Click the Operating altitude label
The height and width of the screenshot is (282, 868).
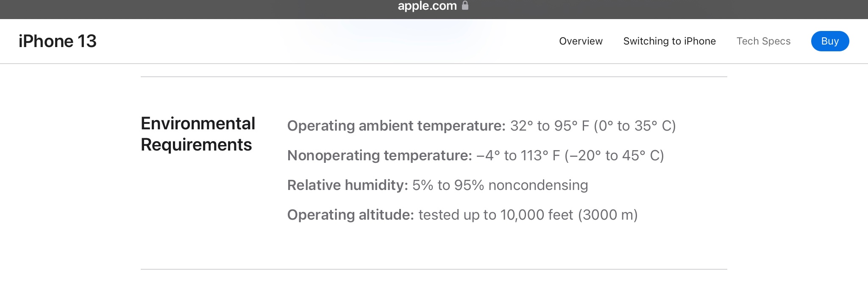point(351,215)
